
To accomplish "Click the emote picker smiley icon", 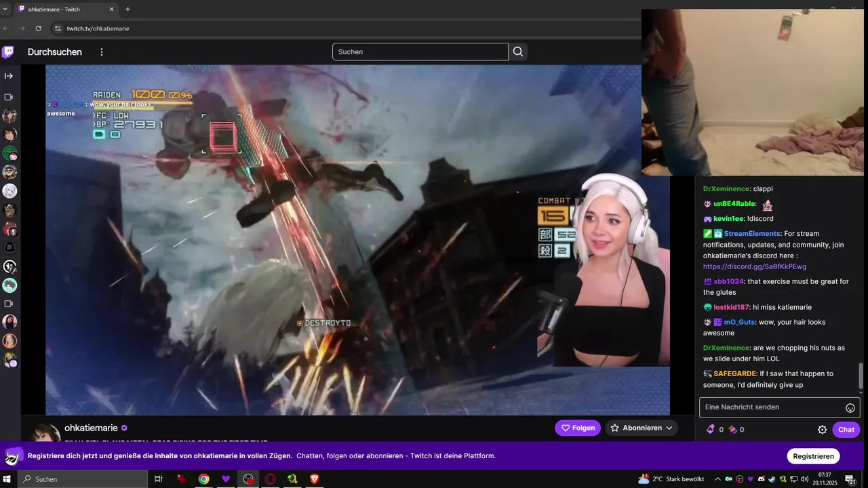I will coord(850,407).
